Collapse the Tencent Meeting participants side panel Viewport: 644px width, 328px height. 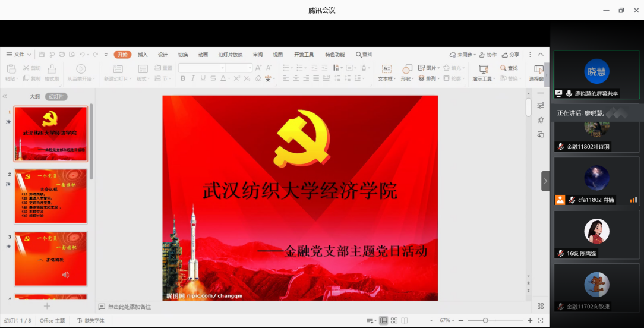(x=545, y=181)
